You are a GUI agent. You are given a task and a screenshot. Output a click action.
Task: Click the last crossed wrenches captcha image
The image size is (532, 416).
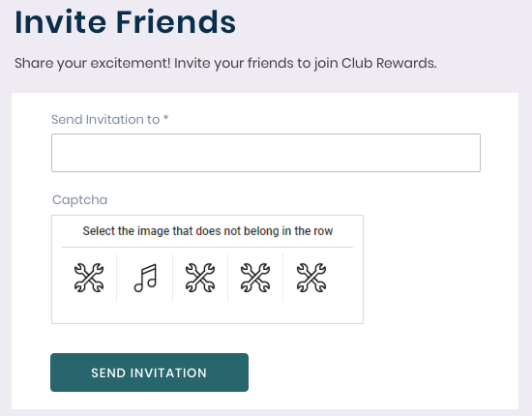coord(311,278)
